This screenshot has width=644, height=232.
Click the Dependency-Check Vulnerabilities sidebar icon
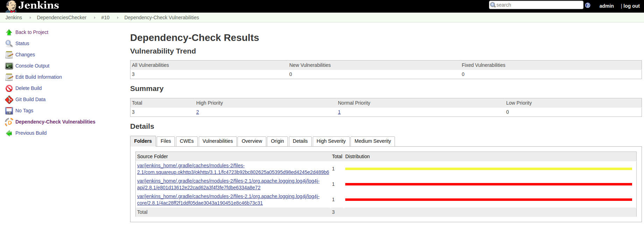9,122
